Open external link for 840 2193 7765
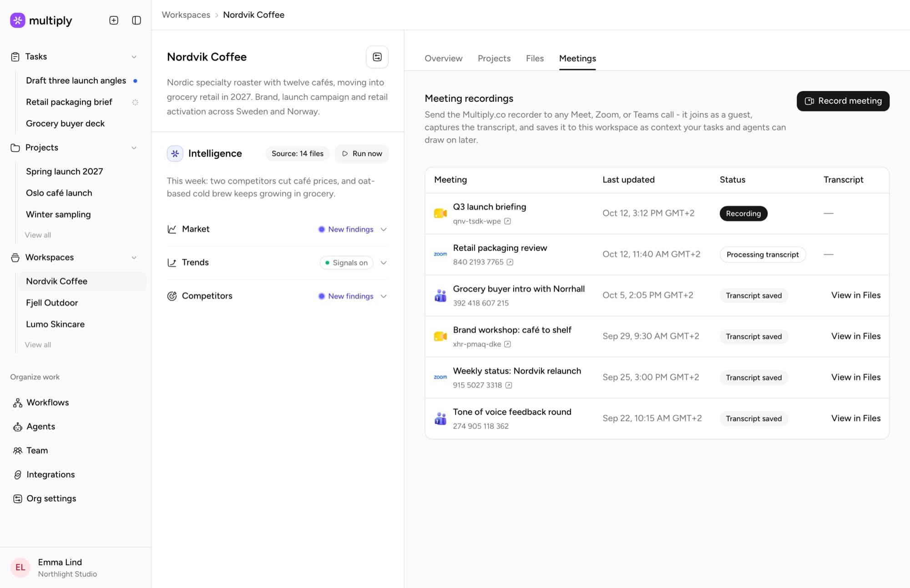This screenshot has width=910, height=588. (x=510, y=262)
